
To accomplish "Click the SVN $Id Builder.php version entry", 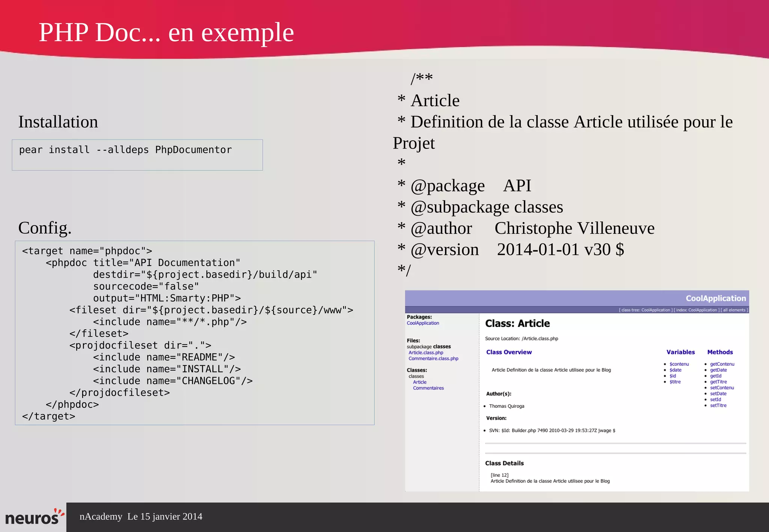I will tap(552, 431).
